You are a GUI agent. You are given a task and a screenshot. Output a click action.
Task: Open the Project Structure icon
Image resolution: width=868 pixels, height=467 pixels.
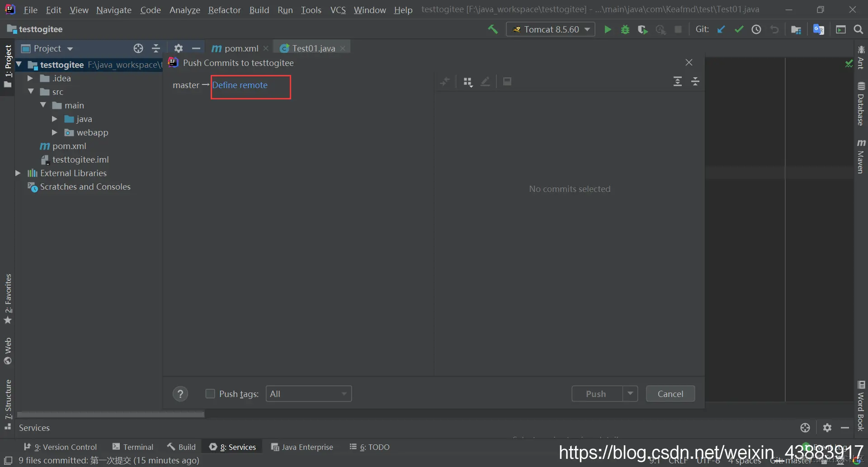point(796,29)
